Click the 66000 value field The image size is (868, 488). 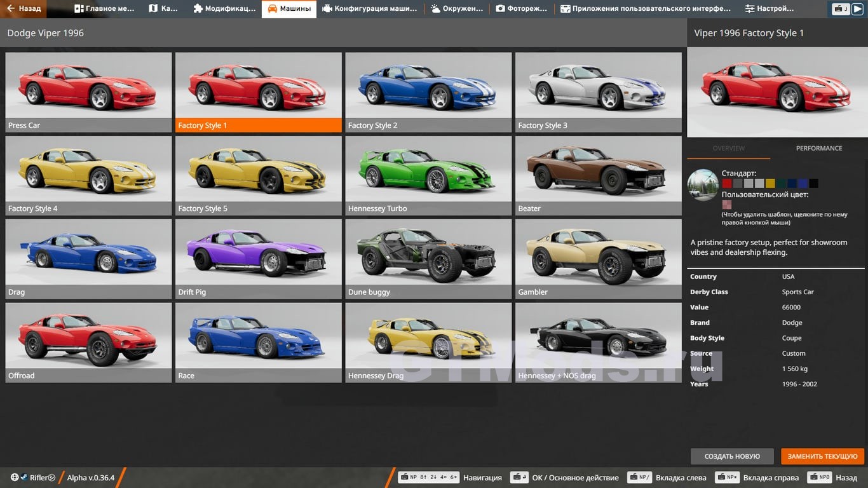[x=791, y=307]
